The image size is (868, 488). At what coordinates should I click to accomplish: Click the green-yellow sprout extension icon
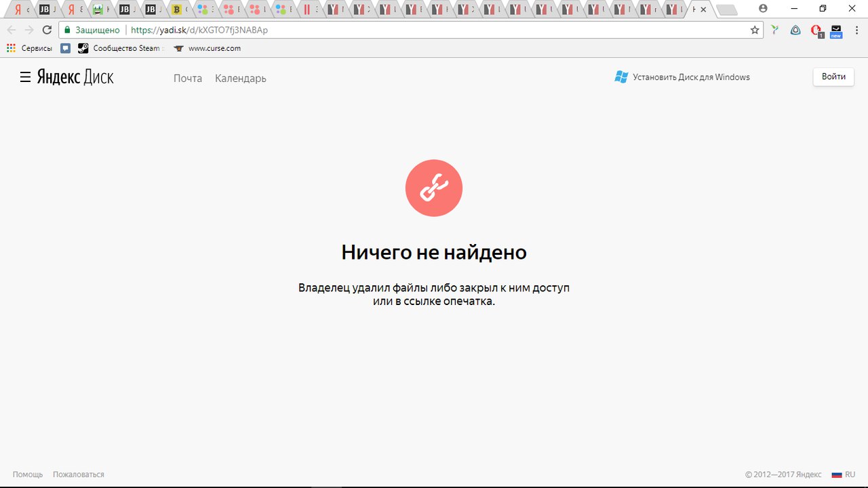775,30
